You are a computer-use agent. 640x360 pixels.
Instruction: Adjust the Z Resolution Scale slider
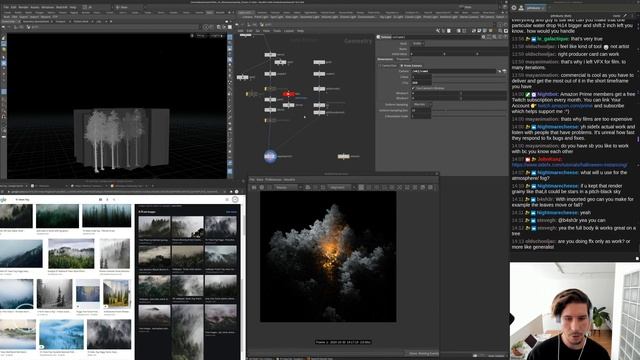[x=469, y=116]
